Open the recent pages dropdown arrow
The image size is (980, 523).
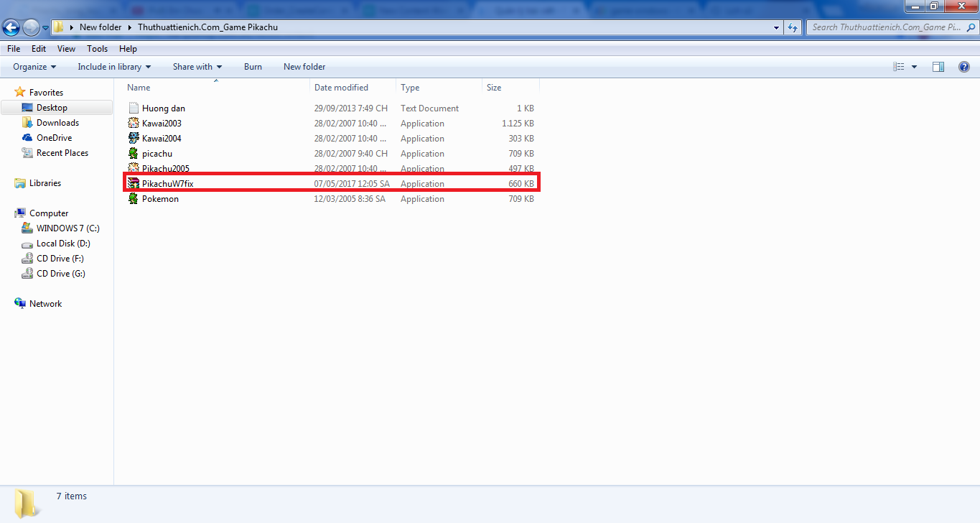[45, 28]
